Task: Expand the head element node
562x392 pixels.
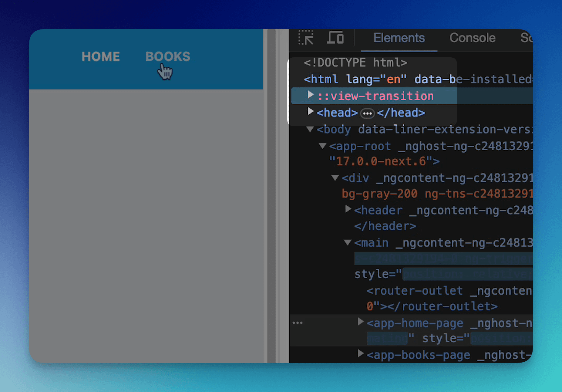Action: point(310,112)
